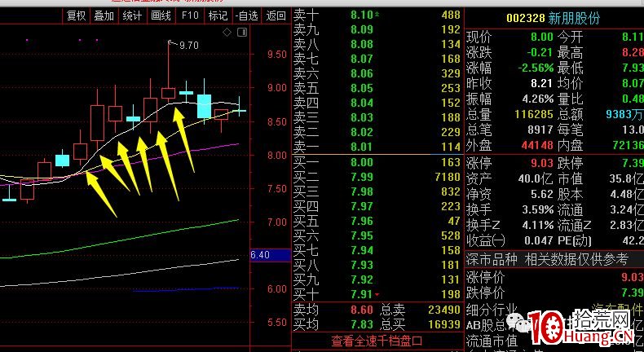644x352 pixels.
Task: Select 卖五 row price 8.05
Action: [x=362, y=88]
